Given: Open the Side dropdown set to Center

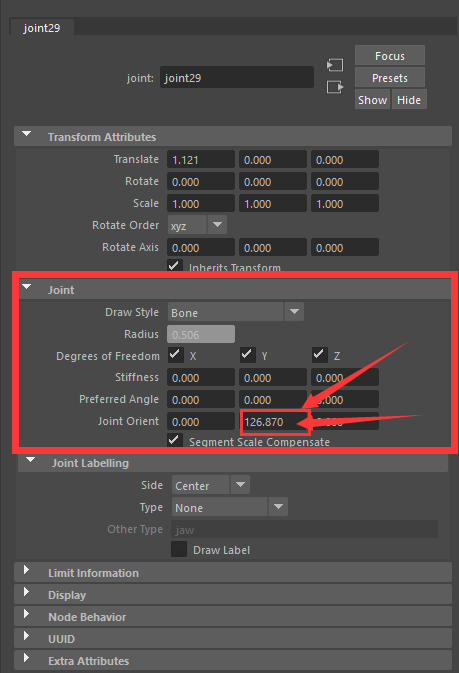Looking at the screenshot, I should (211, 485).
